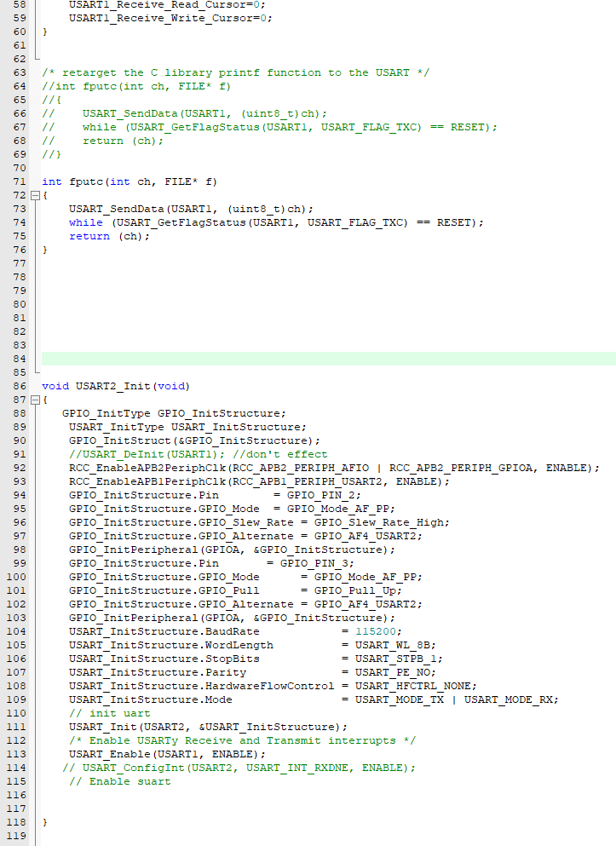Collapse the fputc function fold marker

click(x=36, y=195)
